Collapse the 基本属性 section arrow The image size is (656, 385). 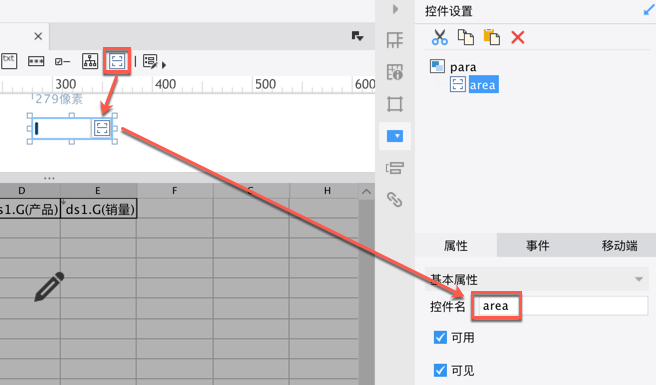pyautogui.click(x=639, y=279)
